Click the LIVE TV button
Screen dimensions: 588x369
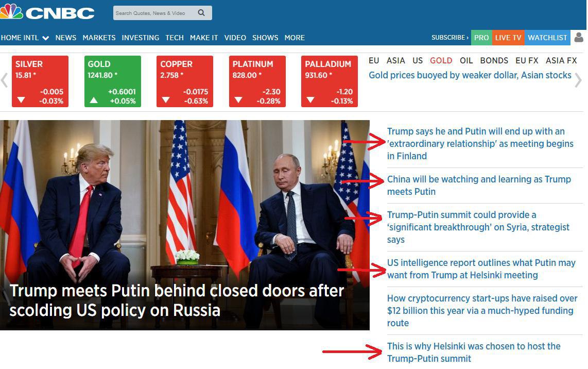coord(508,38)
